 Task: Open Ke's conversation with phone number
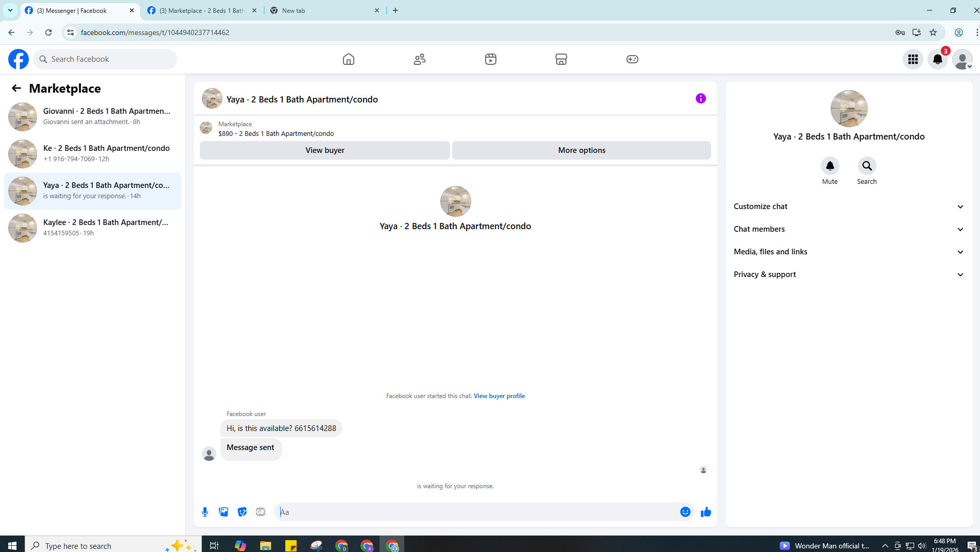click(93, 153)
